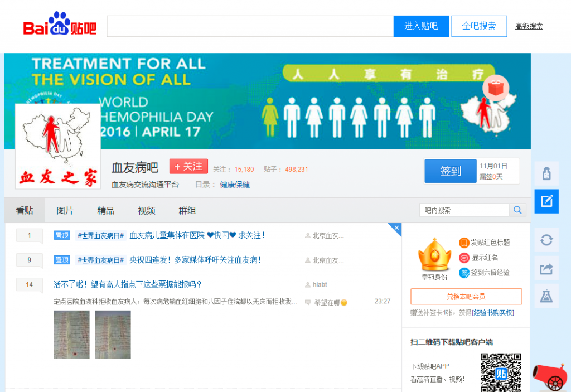Click the 发贴红色标题 orange icon
571x392 pixels.
click(463, 243)
